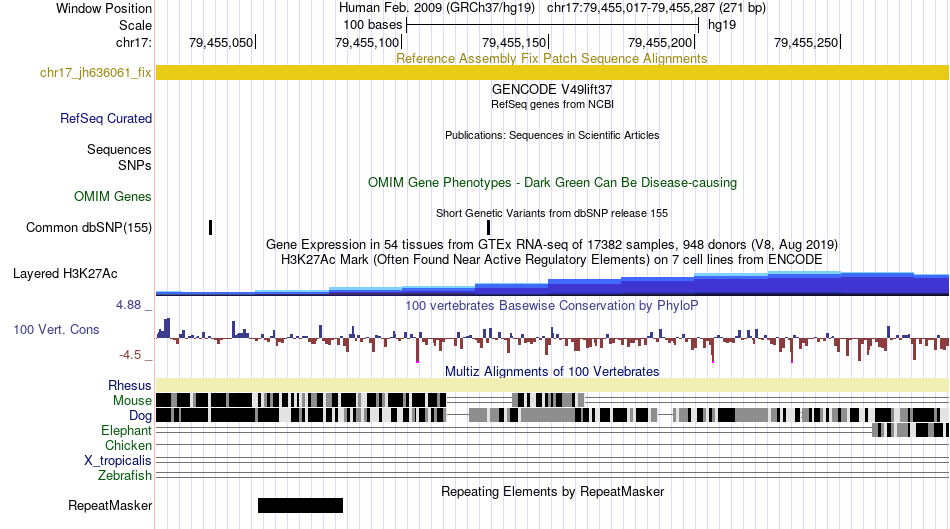Click the Elephant alignment row label
The width and height of the screenshot is (950, 529).
[127, 431]
